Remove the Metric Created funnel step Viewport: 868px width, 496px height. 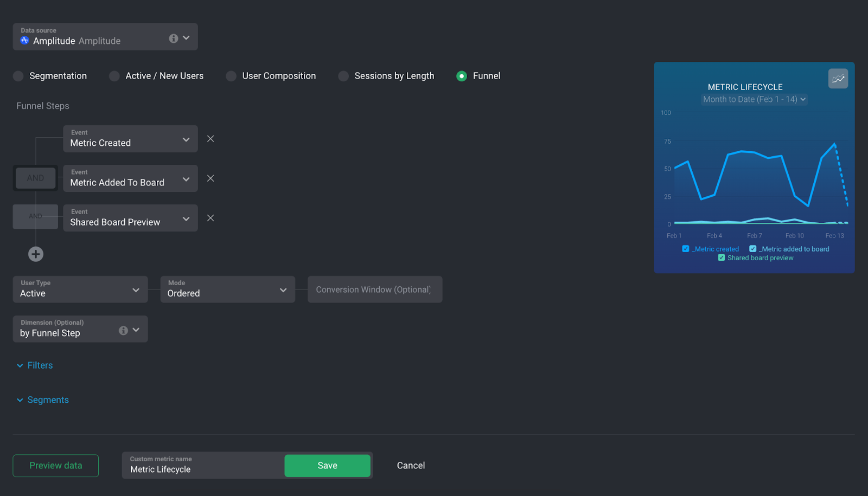tap(210, 138)
